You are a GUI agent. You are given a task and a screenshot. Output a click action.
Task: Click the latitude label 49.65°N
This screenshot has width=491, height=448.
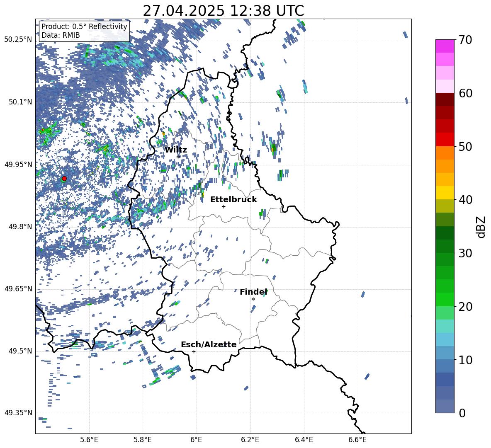coord(18,289)
